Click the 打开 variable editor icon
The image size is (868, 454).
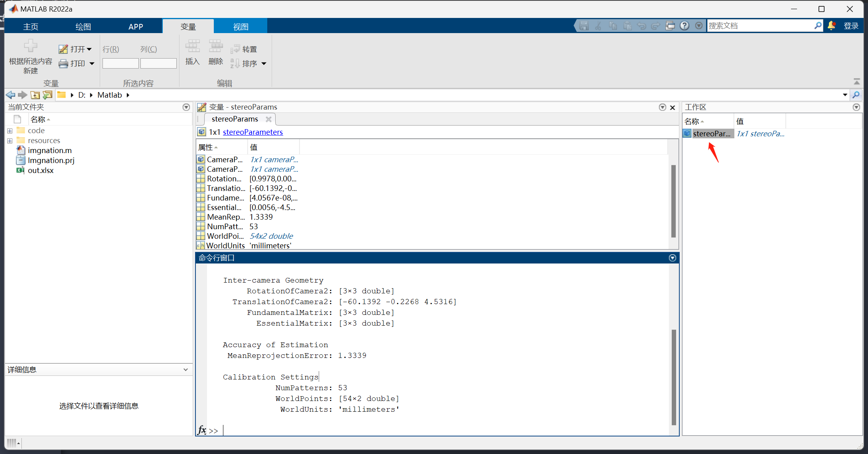coord(63,49)
